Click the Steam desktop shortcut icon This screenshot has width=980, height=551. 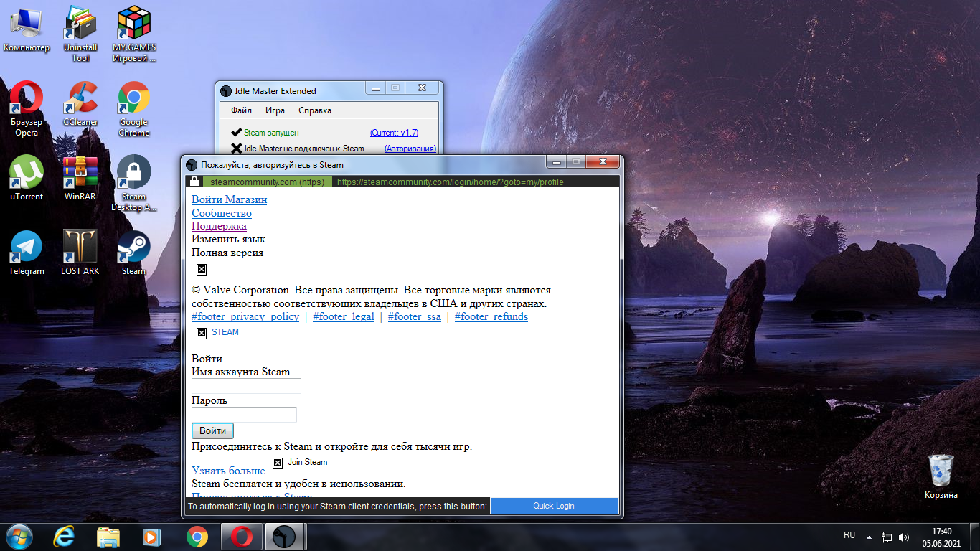[x=134, y=253]
